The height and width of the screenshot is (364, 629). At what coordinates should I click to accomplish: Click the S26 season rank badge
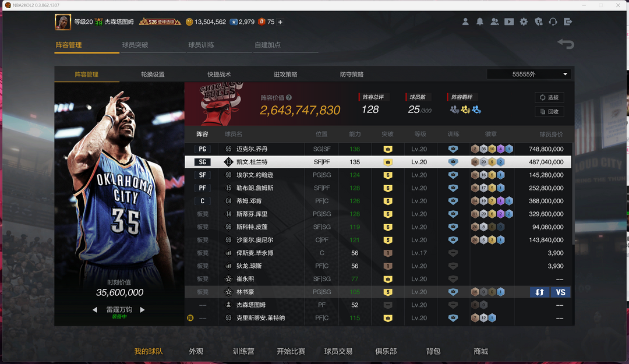click(160, 22)
